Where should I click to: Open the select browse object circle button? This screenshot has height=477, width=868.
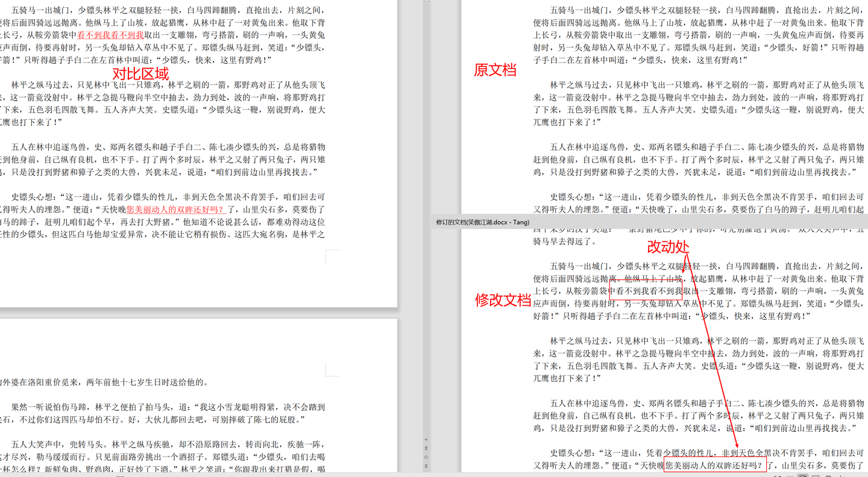[x=426, y=457]
